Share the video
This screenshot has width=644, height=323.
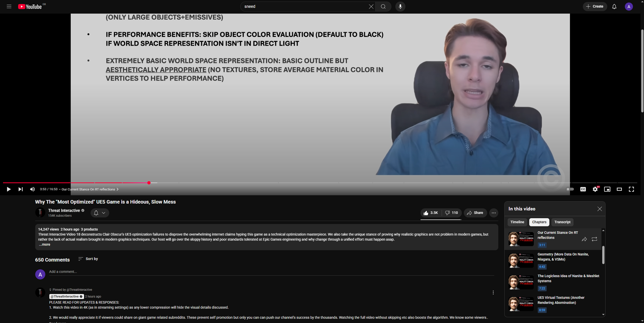coord(475,213)
